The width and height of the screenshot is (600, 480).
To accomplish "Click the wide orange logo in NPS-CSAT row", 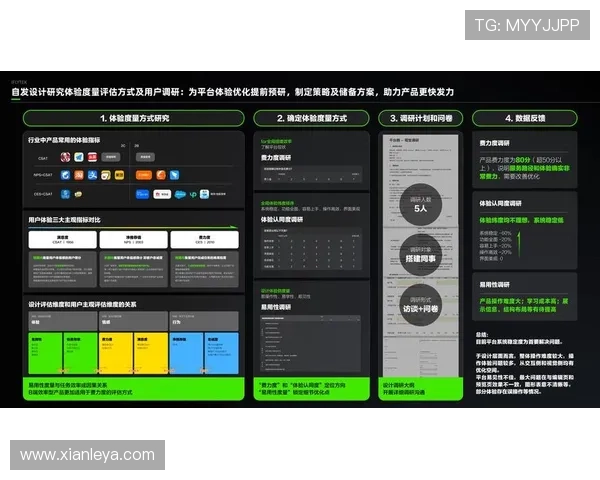I will tap(144, 175).
